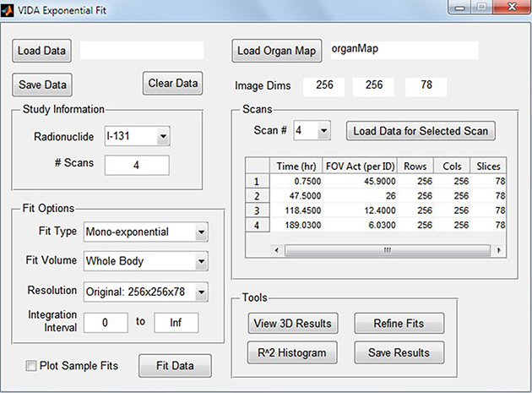Click the Save Data button
This screenshot has width=532, height=393.
42,85
